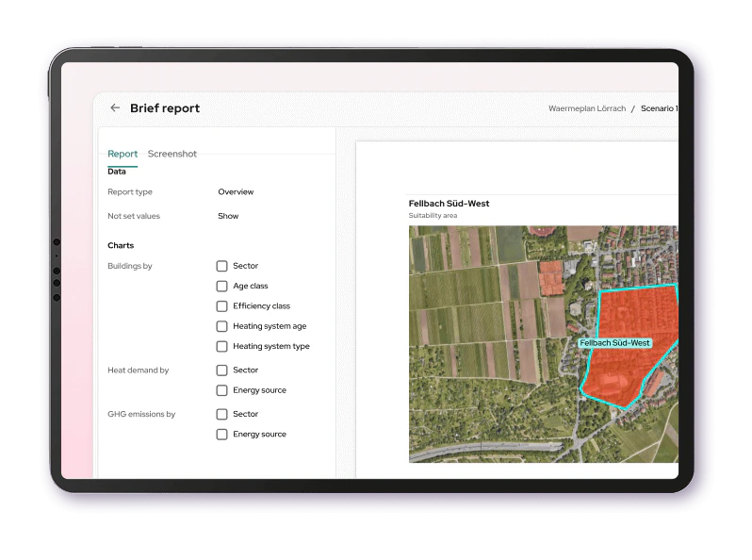The image size is (752, 560).
Task: Click the Fellbach Süd-West report heading
Action: pos(449,204)
